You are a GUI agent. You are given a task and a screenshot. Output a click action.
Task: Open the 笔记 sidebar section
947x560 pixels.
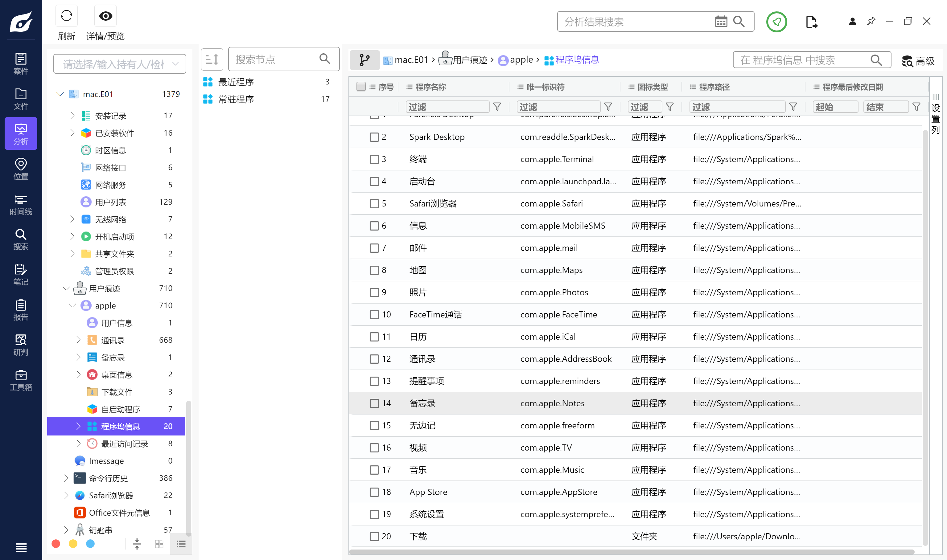[x=21, y=274]
